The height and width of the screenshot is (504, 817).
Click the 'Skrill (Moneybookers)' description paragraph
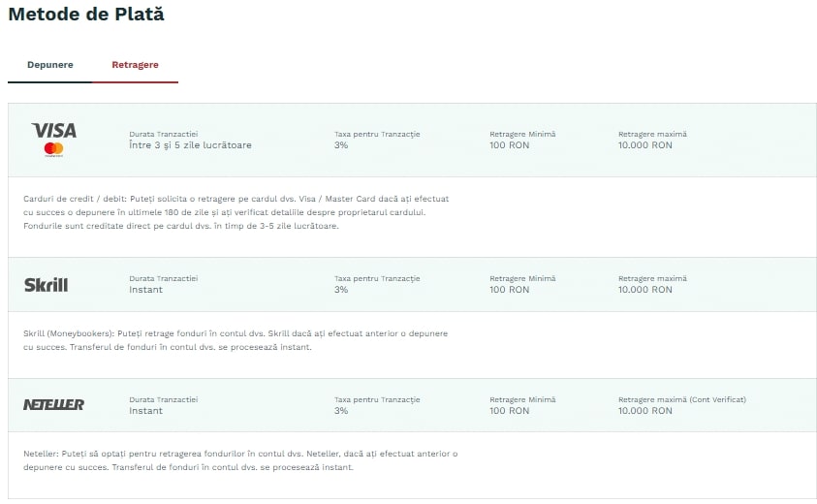[236, 340]
